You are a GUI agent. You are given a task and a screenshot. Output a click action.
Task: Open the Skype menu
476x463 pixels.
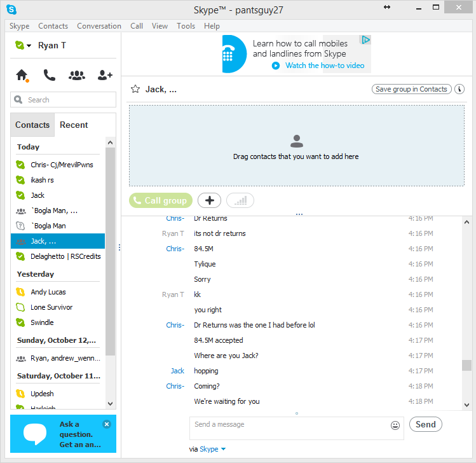click(20, 26)
